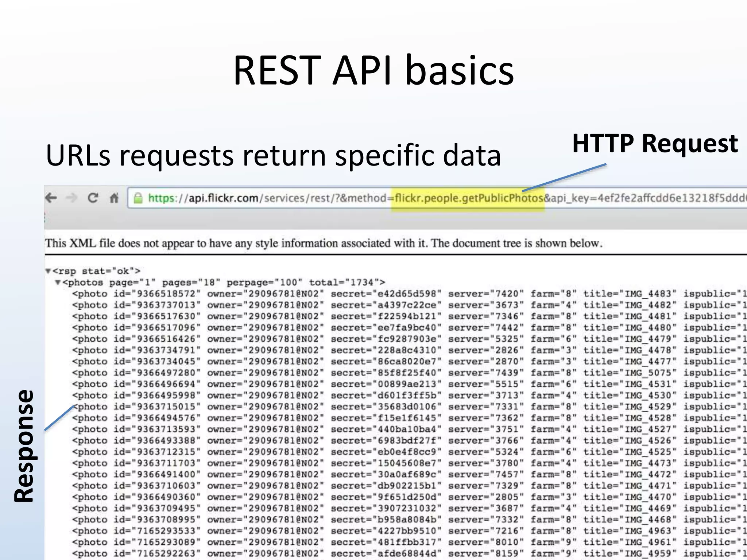Click photo row with id 9363715015
Image resolution: width=747 pixels, height=560 pixels.
[x=166, y=407]
